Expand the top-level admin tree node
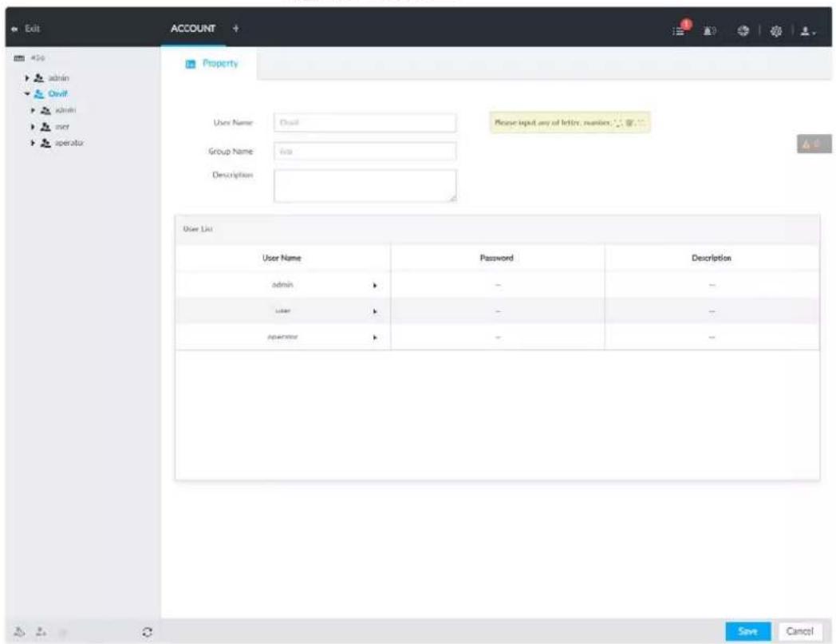 tap(27, 78)
